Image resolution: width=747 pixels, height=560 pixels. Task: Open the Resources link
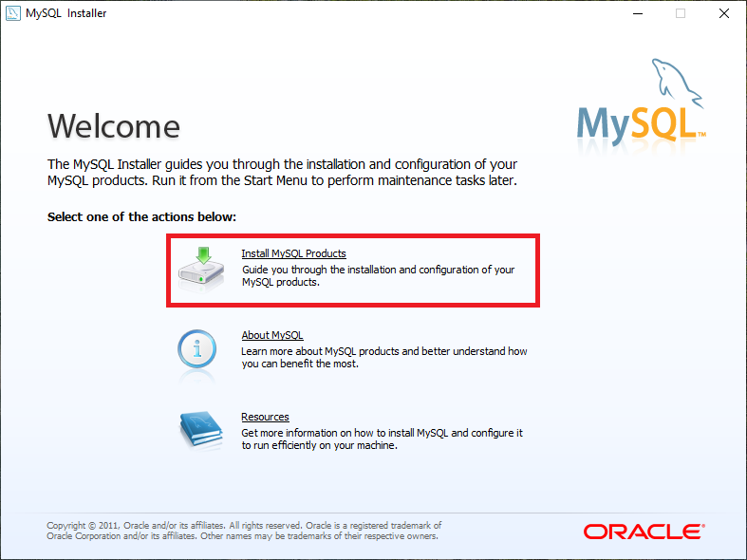265,417
